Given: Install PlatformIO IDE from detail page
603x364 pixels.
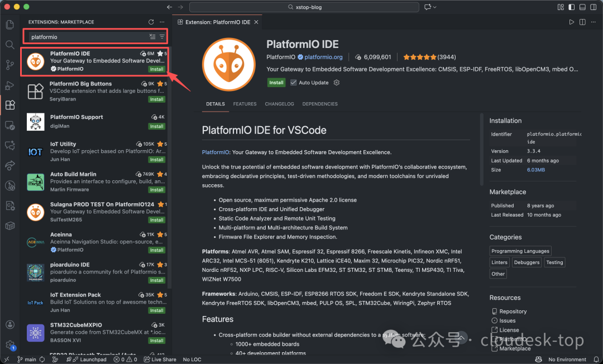Looking at the screenshot, I should coord(276,83).
